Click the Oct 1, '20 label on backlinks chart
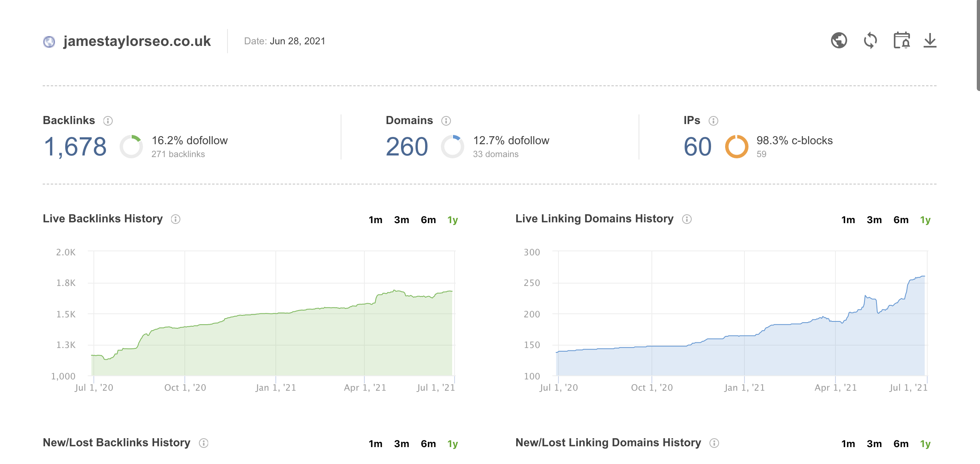Screen dimensions: 980x464 pyautogui.click(x=185, y=387)
